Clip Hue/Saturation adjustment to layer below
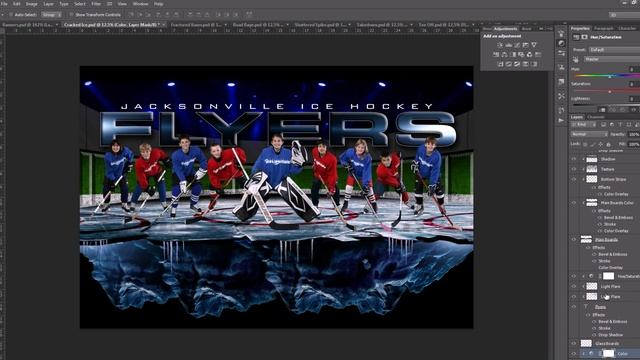 pyautogui.click(x=602, y=110)
